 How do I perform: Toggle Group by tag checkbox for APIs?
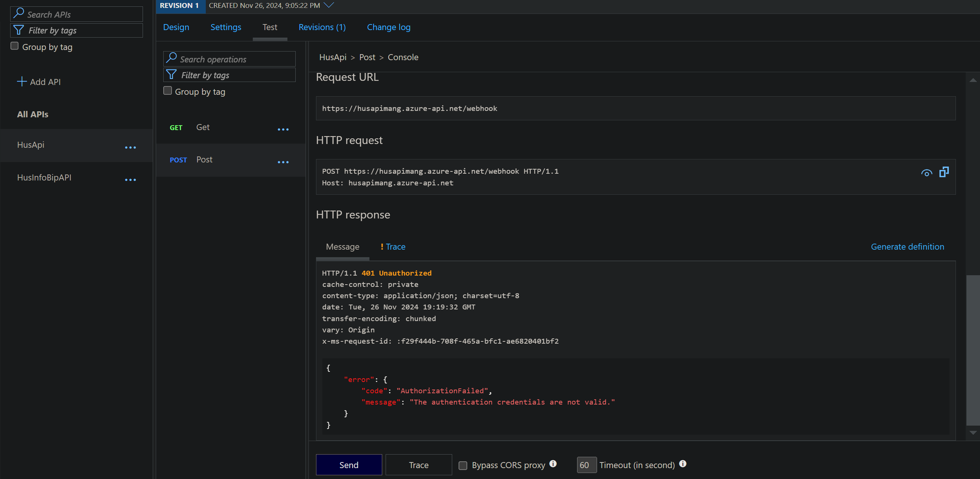(14, 46)
